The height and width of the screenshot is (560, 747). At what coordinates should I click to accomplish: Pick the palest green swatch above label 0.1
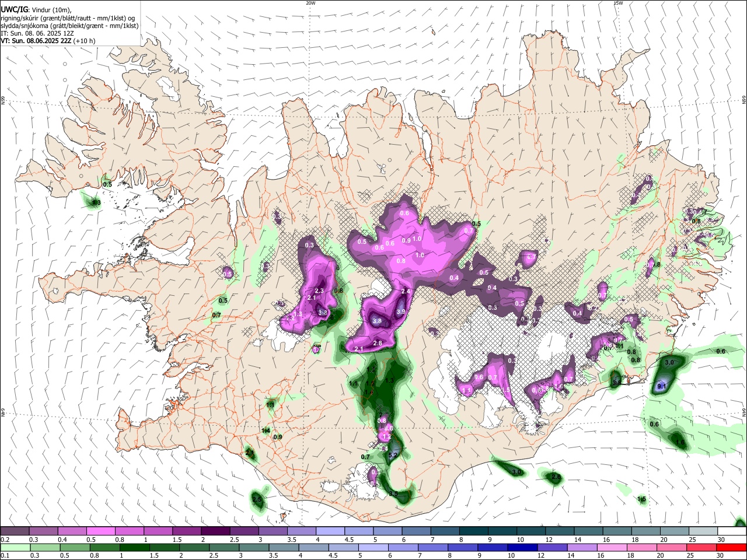pyautogui.click(x=15, y=547)
